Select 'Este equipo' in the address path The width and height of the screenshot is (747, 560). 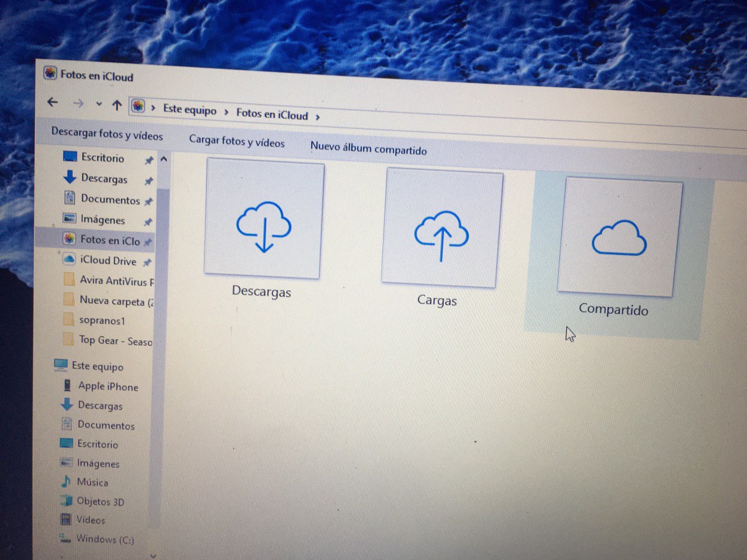190,109
